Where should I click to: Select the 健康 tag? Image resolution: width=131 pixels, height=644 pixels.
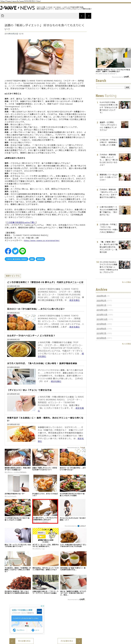(x=32, y=259)
